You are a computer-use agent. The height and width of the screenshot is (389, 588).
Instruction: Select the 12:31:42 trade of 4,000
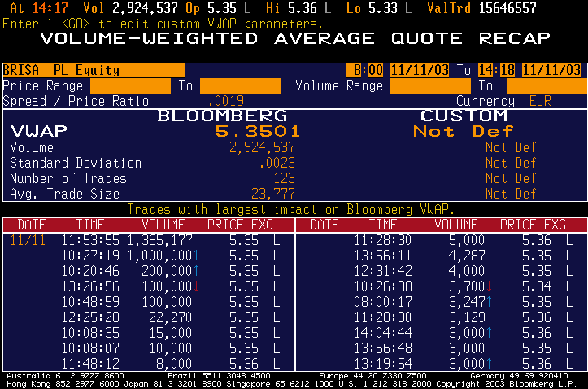tap(442, 271)
